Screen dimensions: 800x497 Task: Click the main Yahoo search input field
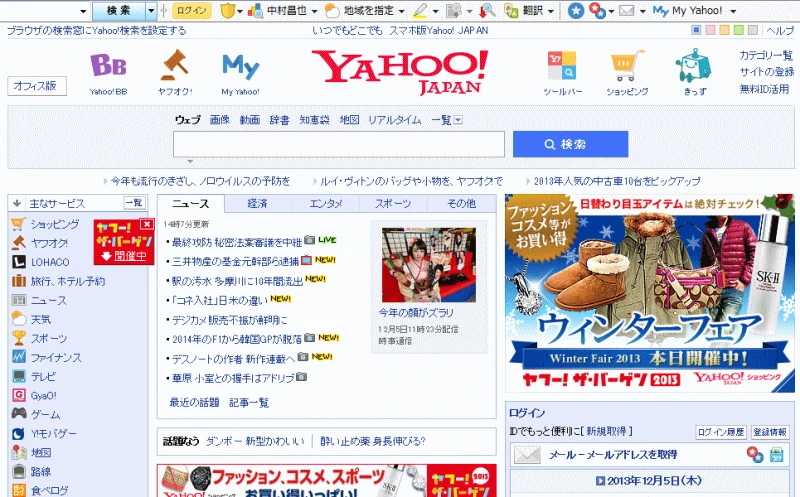coord(339,144)
